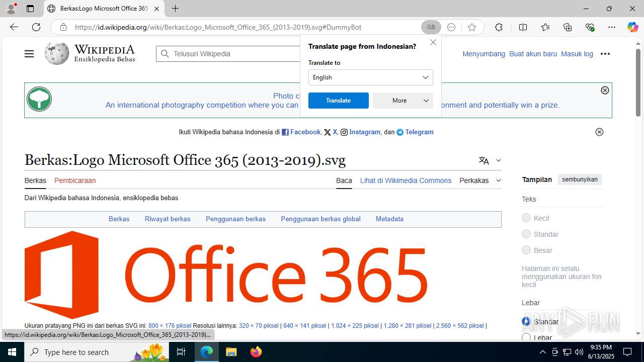Screen dimensions: 644x362
Task: Expand the More options dropdown in the translate popup
Action: tap(403, 101)
